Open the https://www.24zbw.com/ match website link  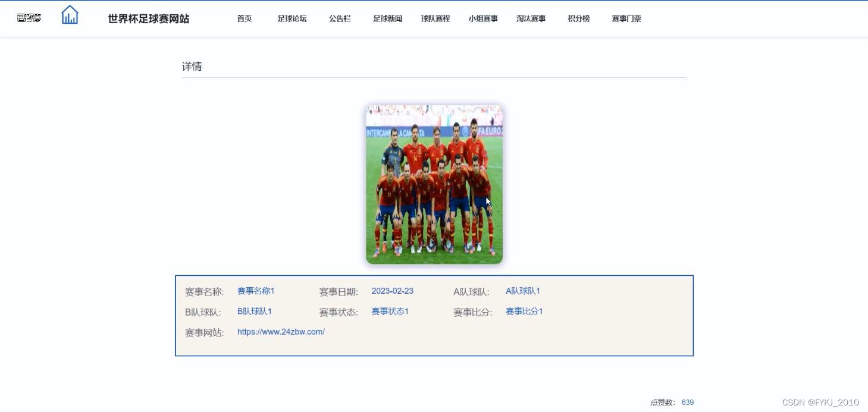(281, 332)
